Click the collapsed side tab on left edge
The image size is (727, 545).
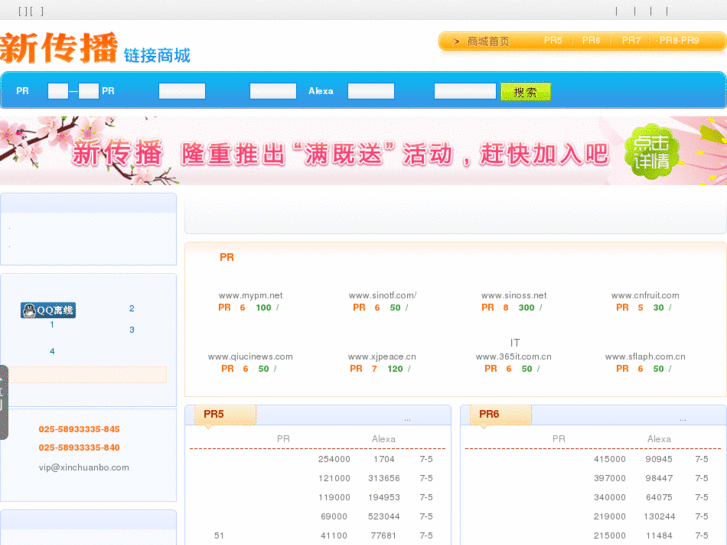(x=4, y=402)
